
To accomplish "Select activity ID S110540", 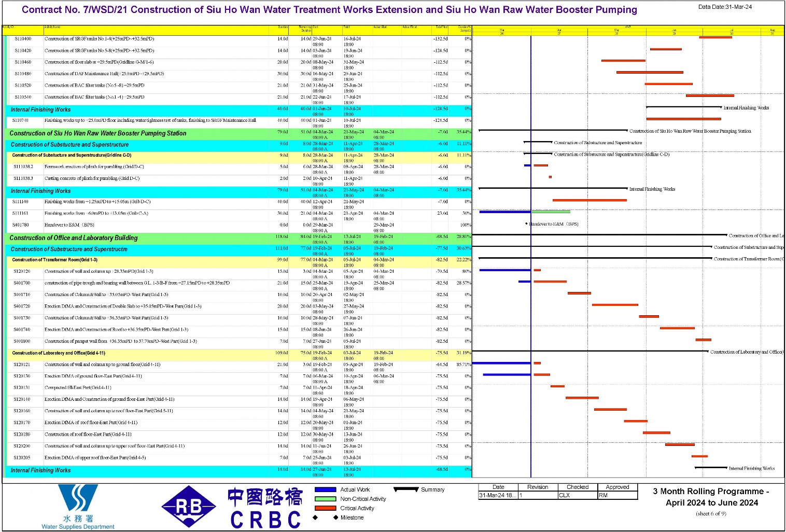I will 23,97.
